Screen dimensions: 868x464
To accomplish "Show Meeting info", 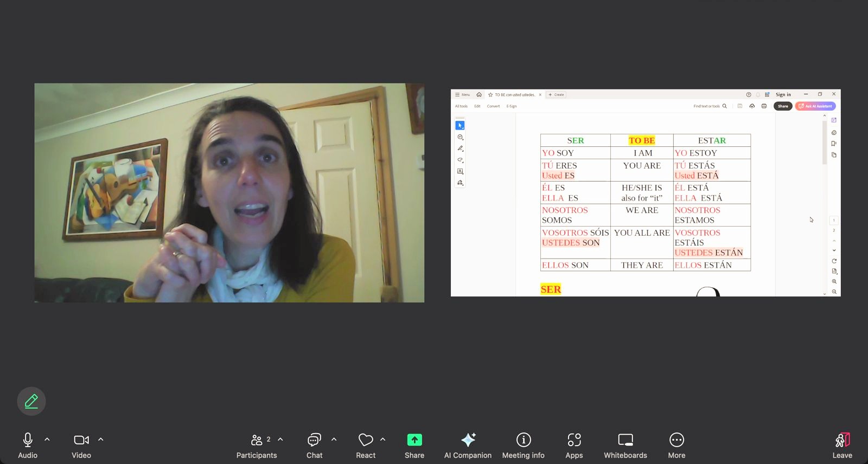I will (x=523, y=446).
